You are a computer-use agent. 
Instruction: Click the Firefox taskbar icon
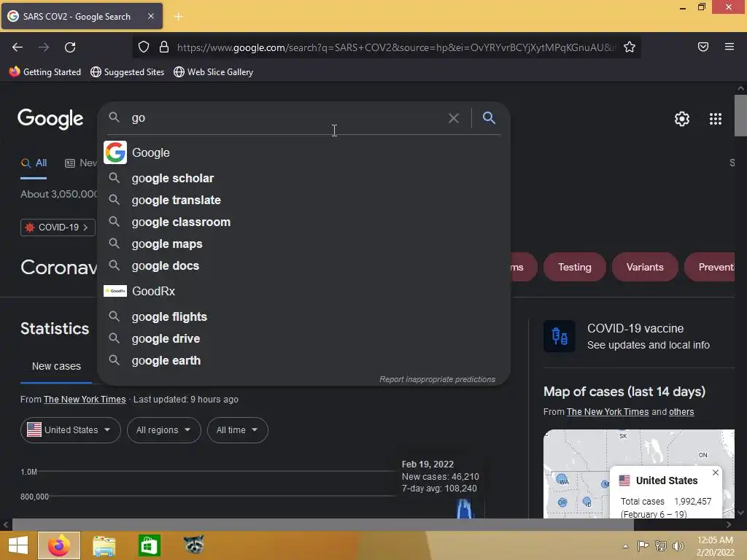(59, 545)
